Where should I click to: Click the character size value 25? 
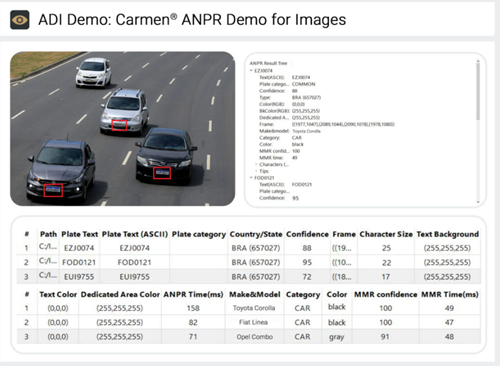pos(386,248)
